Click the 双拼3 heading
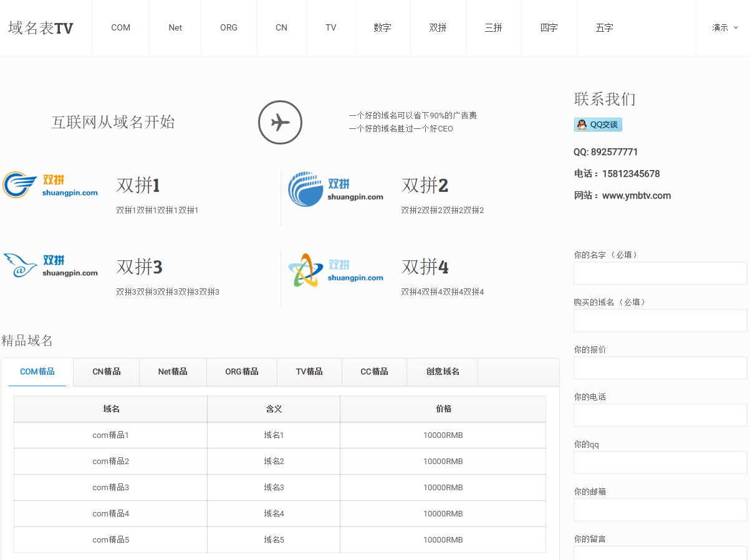The width and height of the screenshot is (750, 560). (x=140, y=267)
